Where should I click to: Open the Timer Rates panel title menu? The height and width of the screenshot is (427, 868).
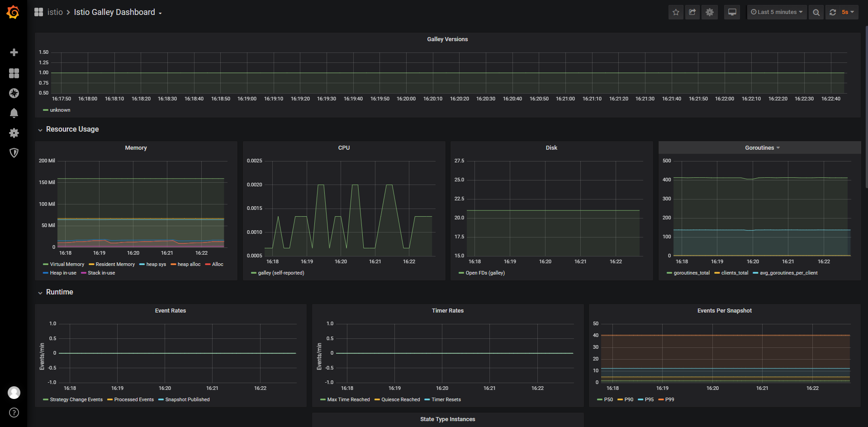click(x=448, y=311)
